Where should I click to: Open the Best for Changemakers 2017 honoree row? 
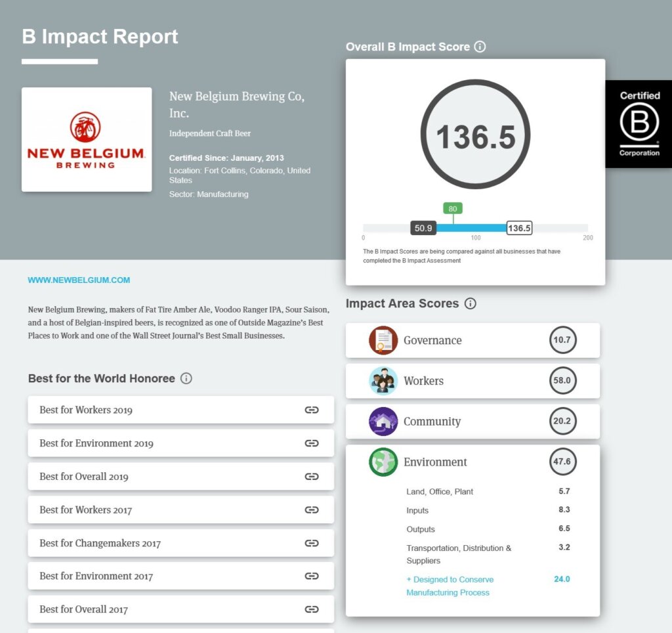181,543
